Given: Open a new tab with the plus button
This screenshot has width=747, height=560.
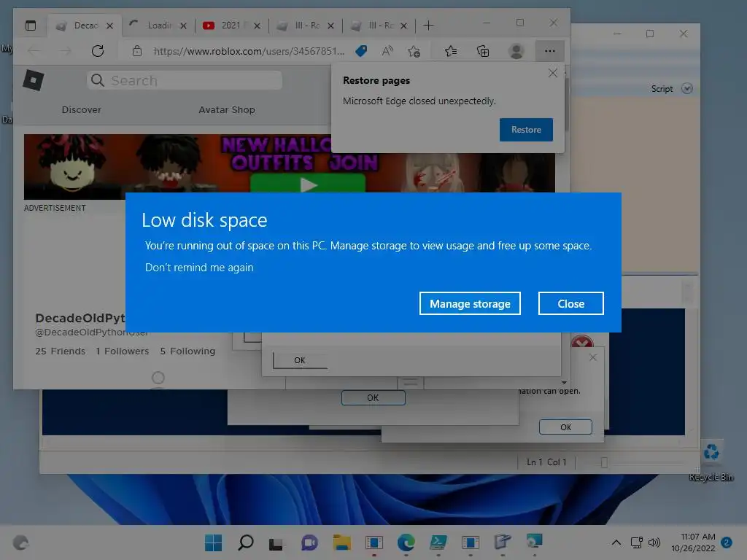Looking at the screenshot, I should tap(428, 26).
